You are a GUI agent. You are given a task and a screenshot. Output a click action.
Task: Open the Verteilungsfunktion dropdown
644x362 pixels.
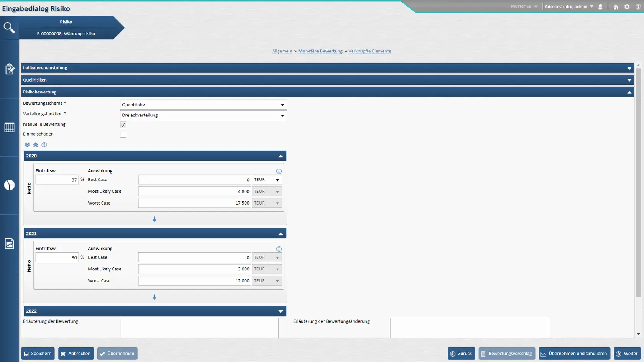click(203, 115)
